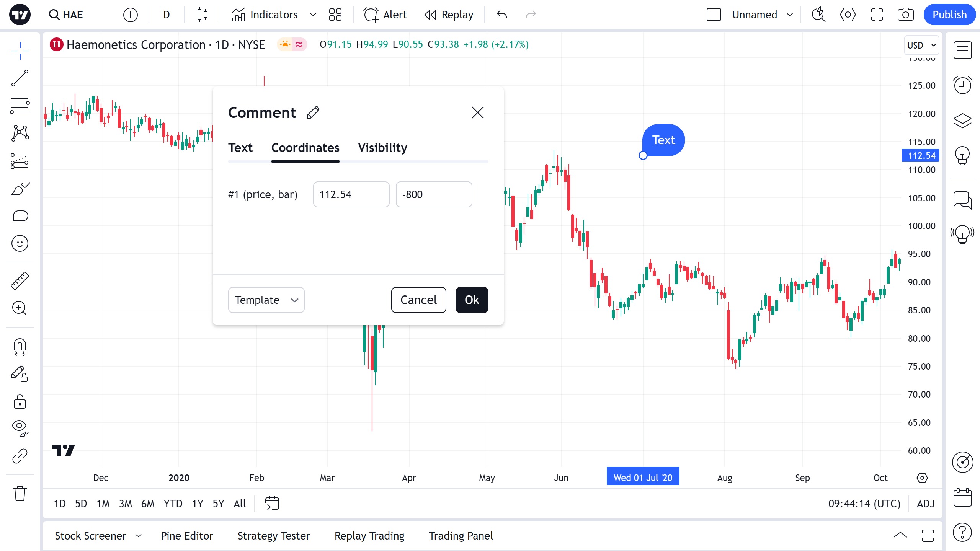The height and width of the screenshot is (551, 980).
Task: Open the emoji icons tool
Action: (20, 243)
